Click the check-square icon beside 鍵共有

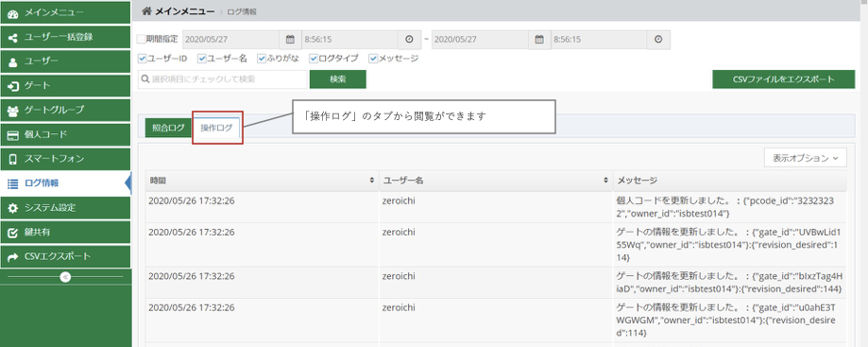13,233
